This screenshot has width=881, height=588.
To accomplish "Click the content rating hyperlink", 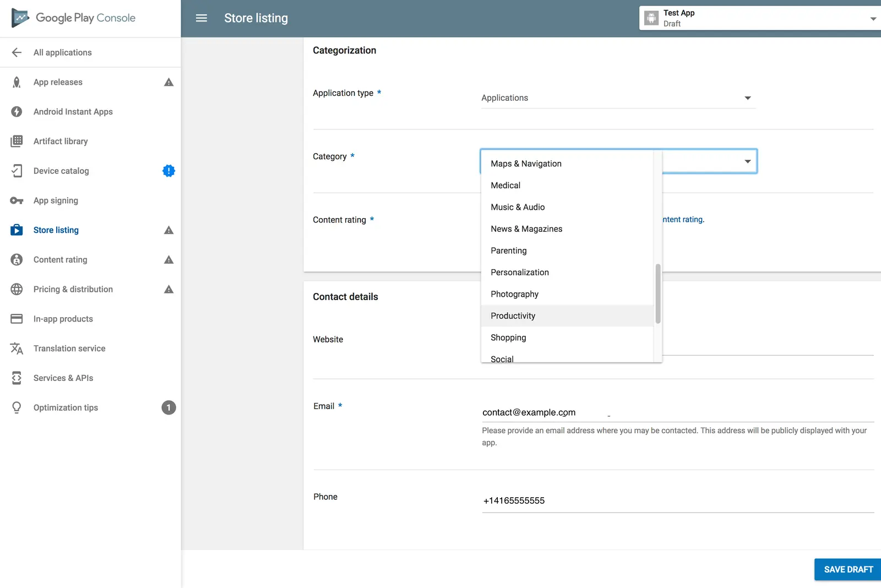I will 683,220.
